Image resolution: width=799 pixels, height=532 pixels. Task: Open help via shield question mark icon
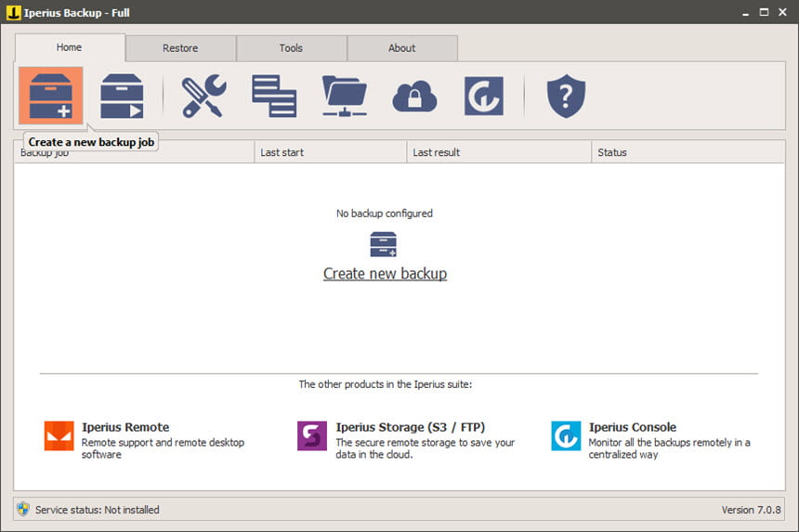point(566,96)
